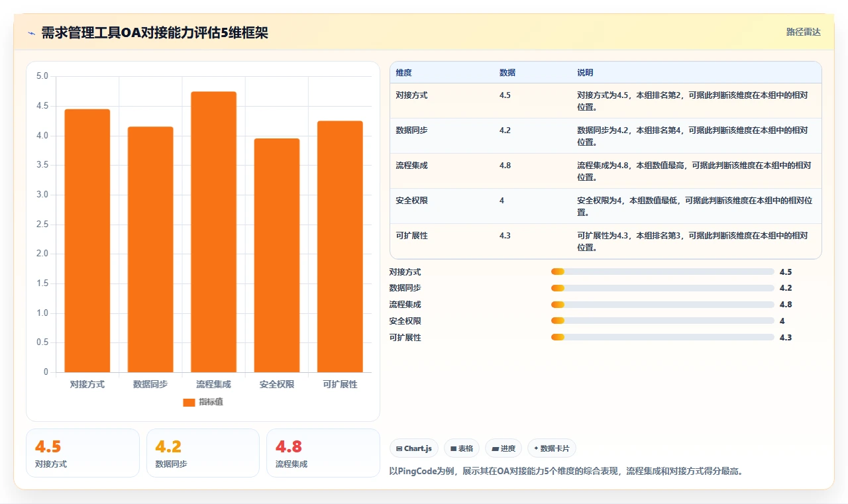Click the 5.0 y-axis tick label
The image size is (848, 504).
click(x=42, y=76)
